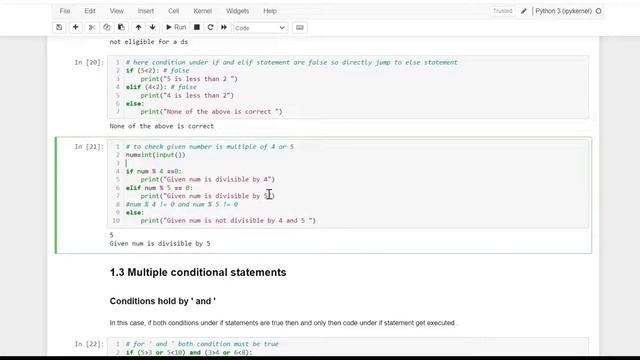Restart the kernel with the circular arrow
The height and width of the screenshot is (360, 640).
[x=210, y=27]
